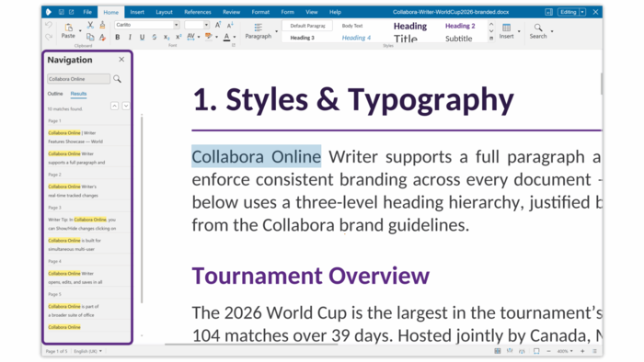Click the Collabora logo icon in title bar

[49, 12]
